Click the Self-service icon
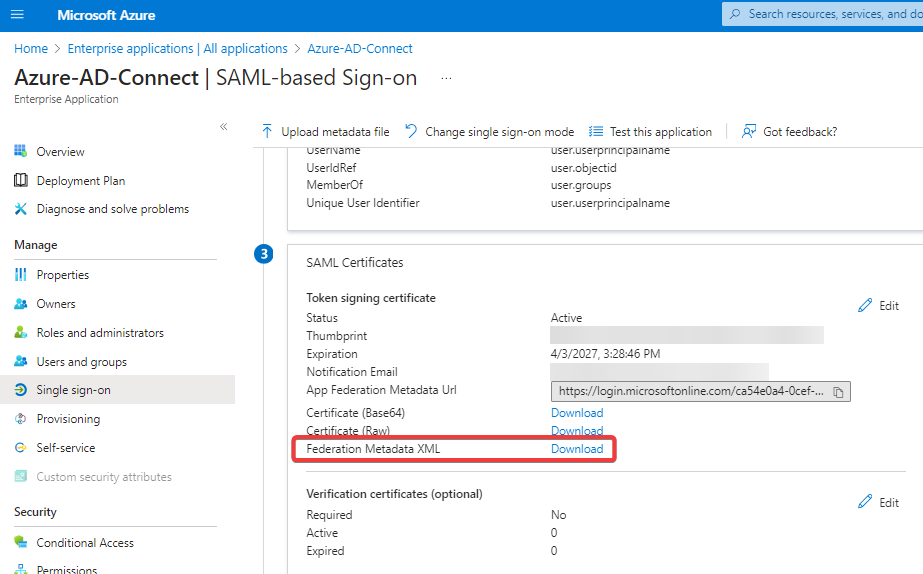Screen dimensions: 923x574 (x=21, y=447)
